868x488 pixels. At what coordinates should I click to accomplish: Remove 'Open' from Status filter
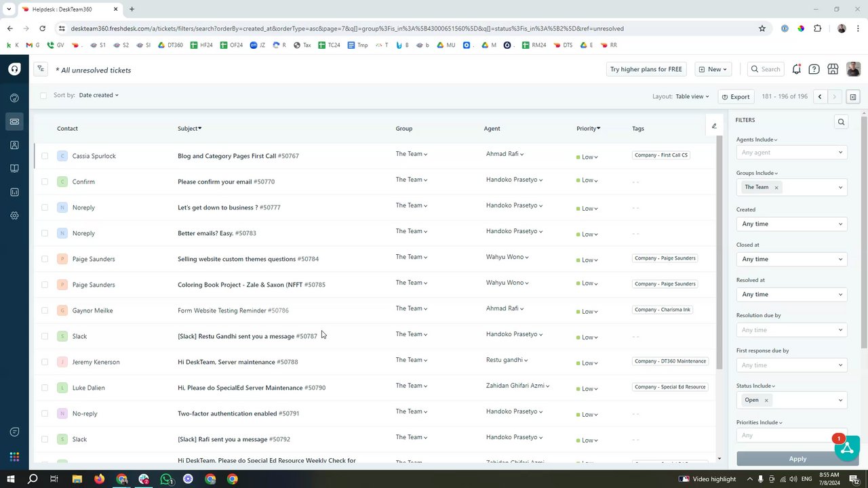[x=766, y=400]
